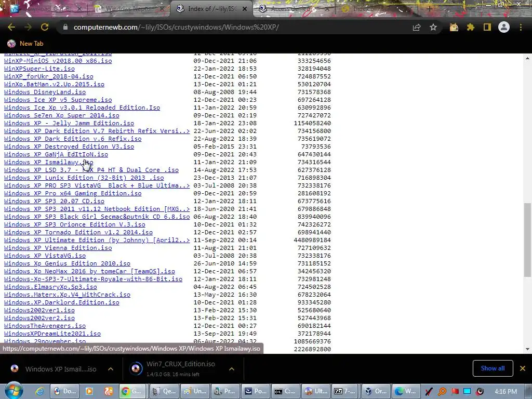This screenshot has width=532, height=399.
Task: Open the Chrome profile avatar
Action: 504,28
